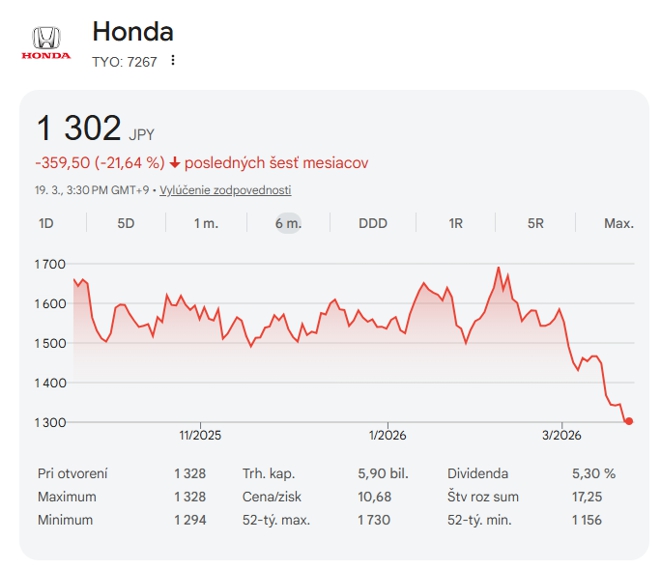Click the Štv roz sum value 17,25
The image size is (660, 570).
[x=587, y=497]
